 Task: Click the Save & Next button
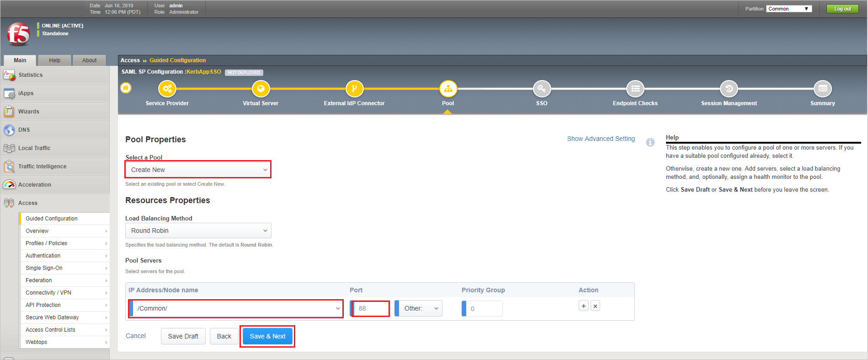point(267,336)
